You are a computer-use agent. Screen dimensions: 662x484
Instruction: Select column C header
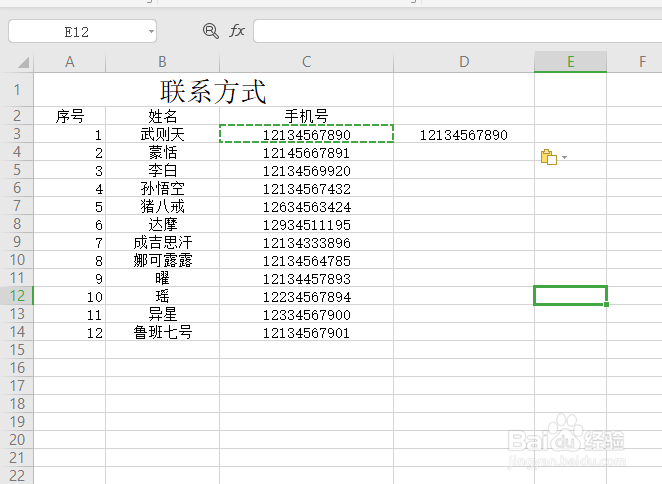tap(307, 62)
